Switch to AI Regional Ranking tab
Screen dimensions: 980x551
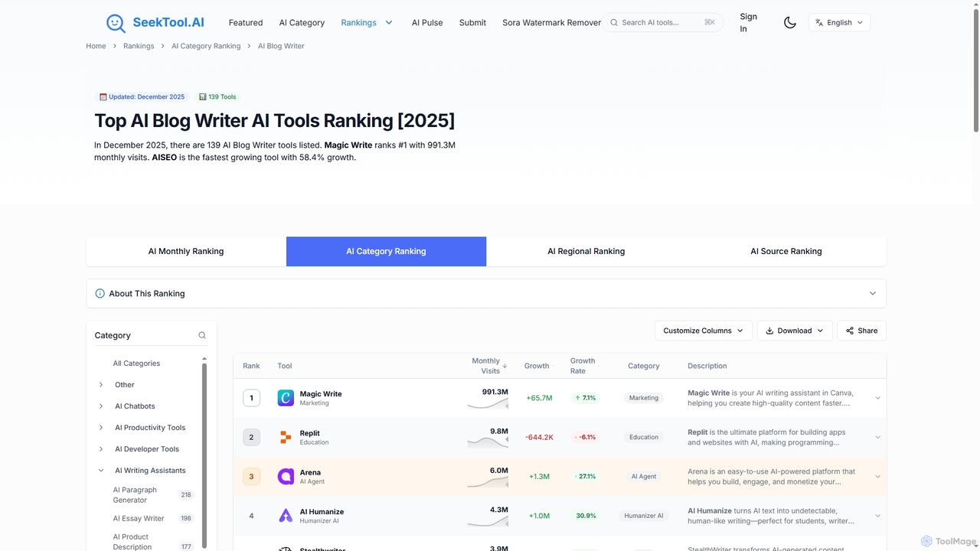tap(586, 251)
